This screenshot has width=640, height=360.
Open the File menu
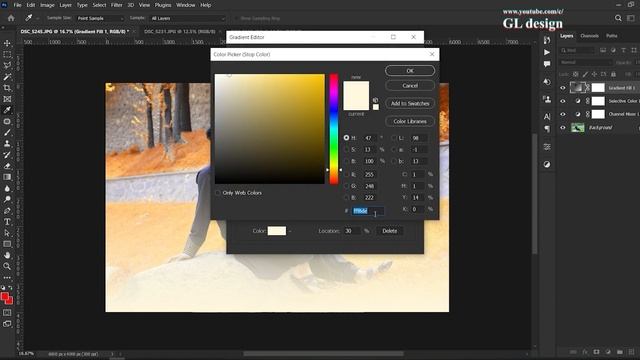click(x=17, y=5)
